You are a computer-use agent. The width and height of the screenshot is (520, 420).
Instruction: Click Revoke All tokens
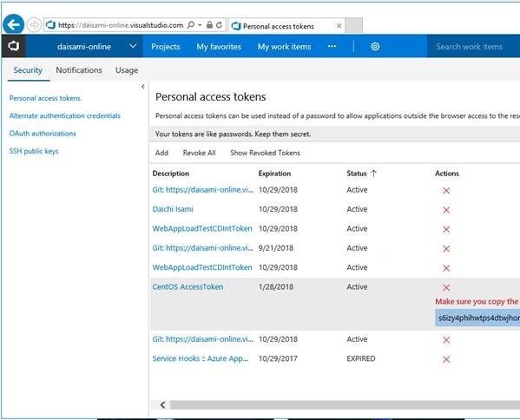[199, 153]
